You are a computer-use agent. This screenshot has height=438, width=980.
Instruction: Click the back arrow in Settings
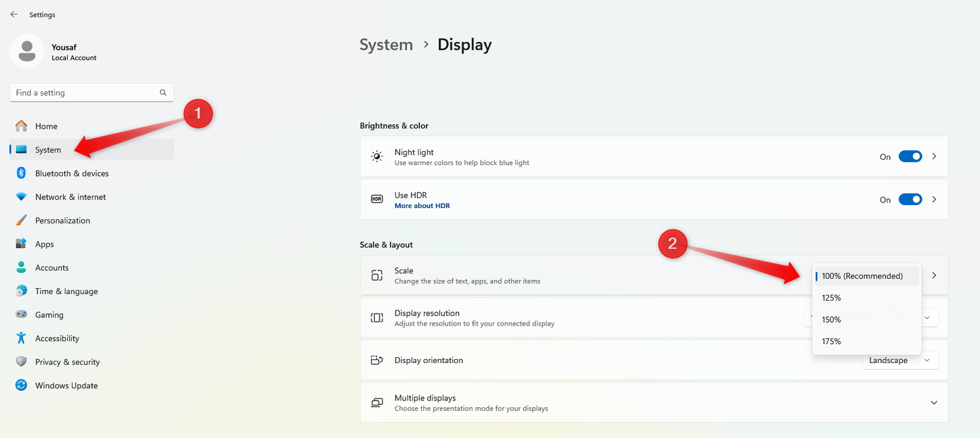(14, 14)
